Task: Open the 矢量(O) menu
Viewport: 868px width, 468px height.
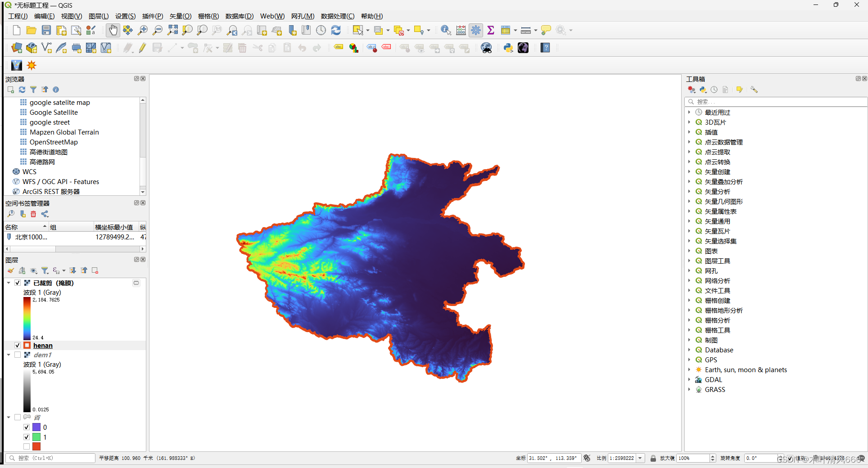Action: pyautogui.click(x=181, y=16)
